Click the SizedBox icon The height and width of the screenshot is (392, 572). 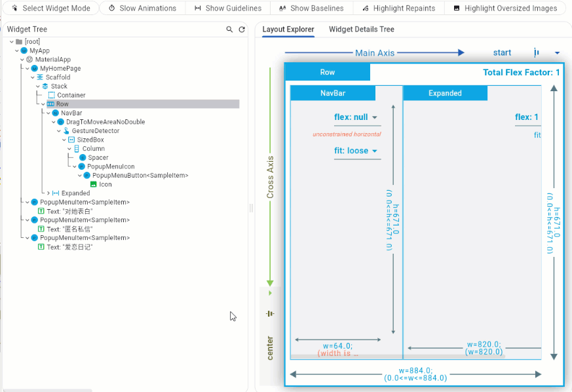coord(71,140)
